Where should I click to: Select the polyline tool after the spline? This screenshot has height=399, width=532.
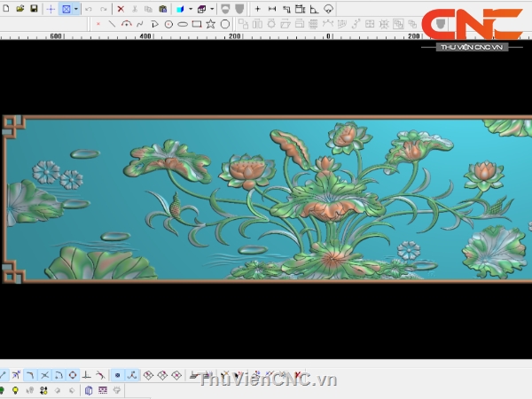154,24
